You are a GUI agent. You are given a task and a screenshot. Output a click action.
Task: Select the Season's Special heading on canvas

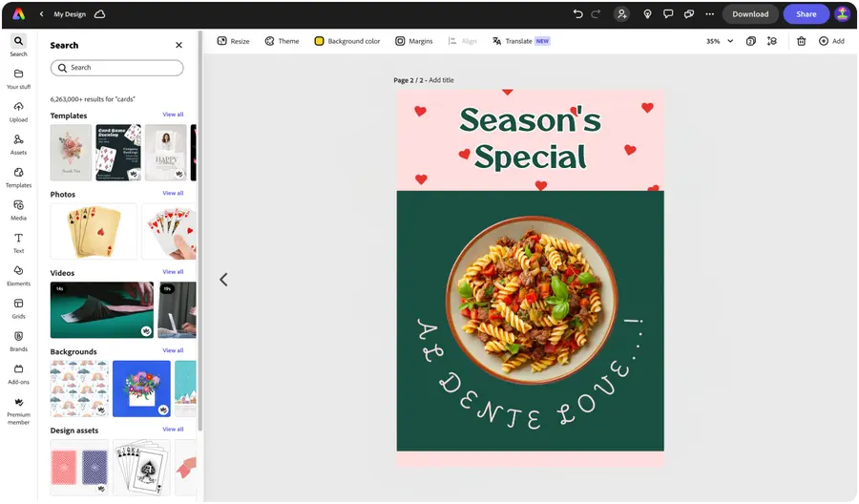(x=531, y=138)
